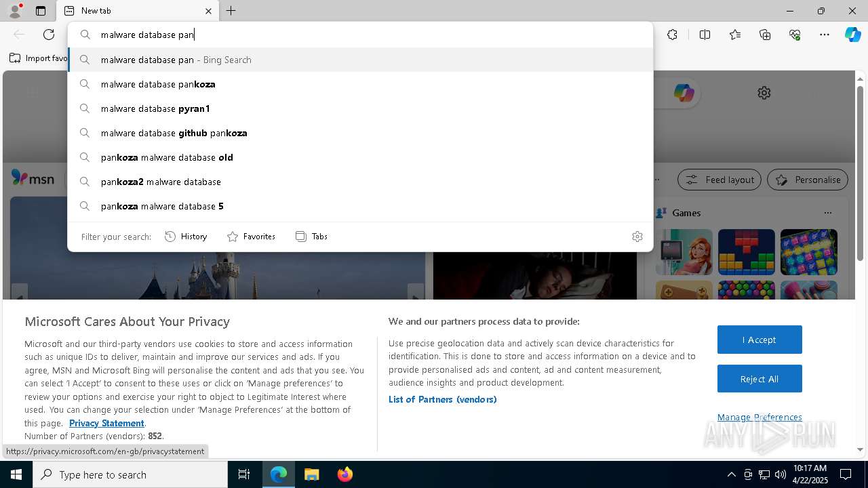This screenshot has width=868, height=488.
Task: Open Collections icon in toolbar
Action: [x=765, y=35]
